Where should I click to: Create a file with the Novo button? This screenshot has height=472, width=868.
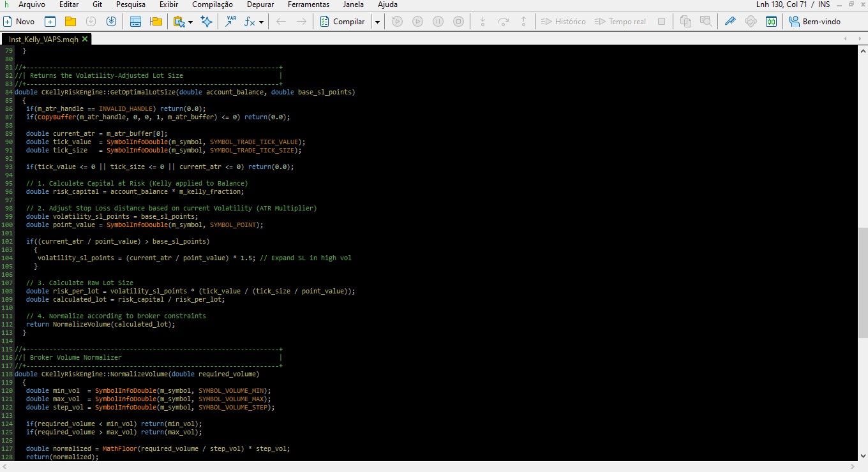pos(19,21)
